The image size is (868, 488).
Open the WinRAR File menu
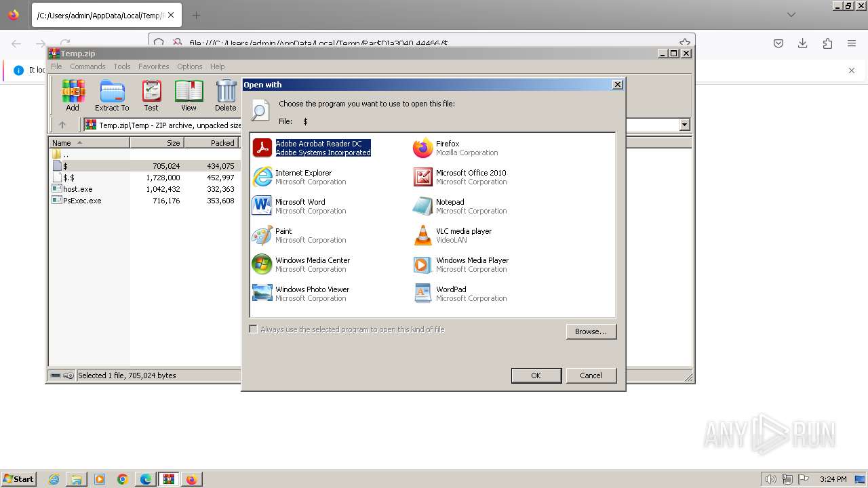pos(56,66)
